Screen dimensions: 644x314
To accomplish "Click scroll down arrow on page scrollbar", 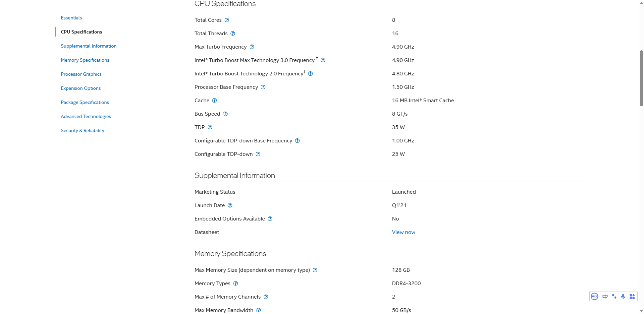I will click(x=641, y=311).
